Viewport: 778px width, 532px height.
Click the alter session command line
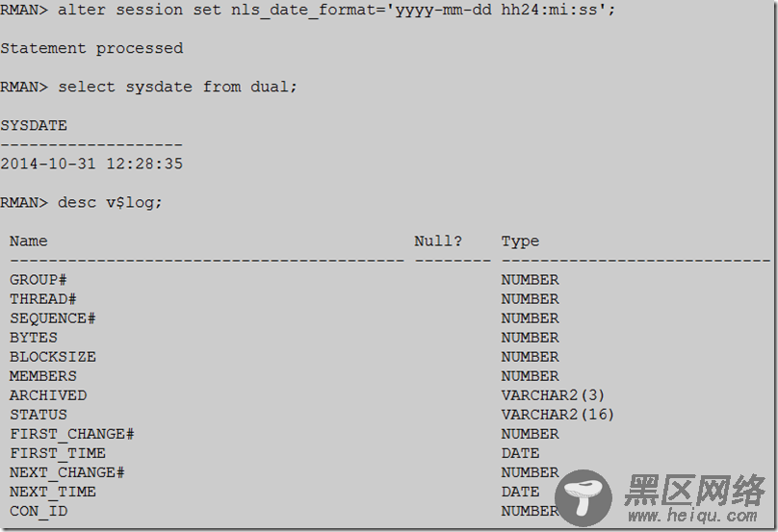[307, 10]
